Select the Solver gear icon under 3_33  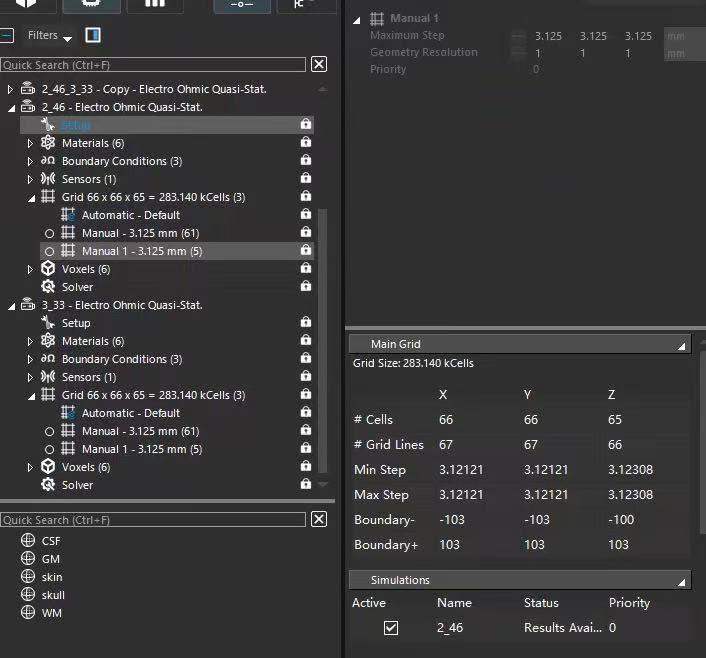(48, 485)
